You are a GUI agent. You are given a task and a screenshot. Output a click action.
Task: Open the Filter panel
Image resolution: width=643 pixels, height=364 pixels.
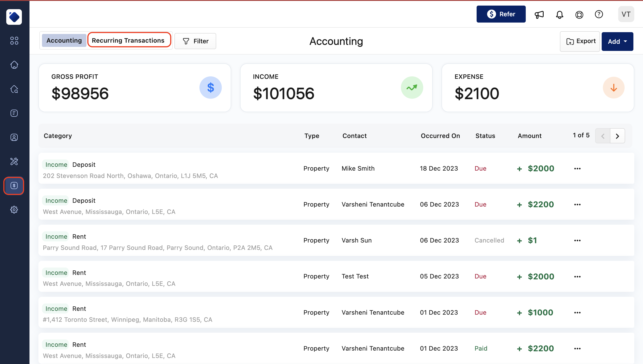tap(195, 41)
